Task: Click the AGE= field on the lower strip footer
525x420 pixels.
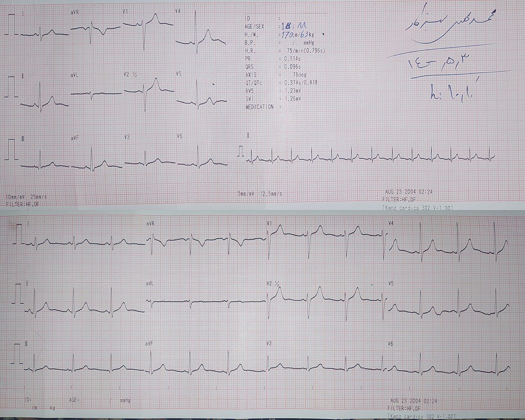Action: tap(74, 399)
